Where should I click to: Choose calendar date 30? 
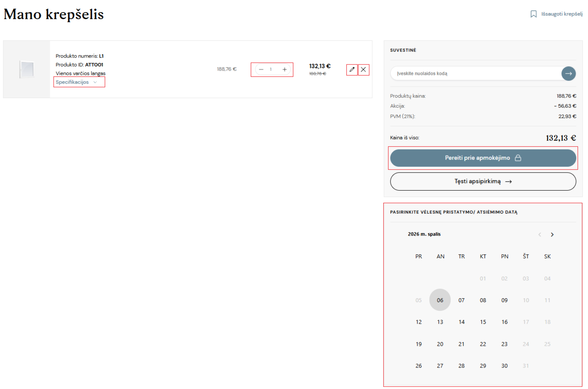pos(504,366)
